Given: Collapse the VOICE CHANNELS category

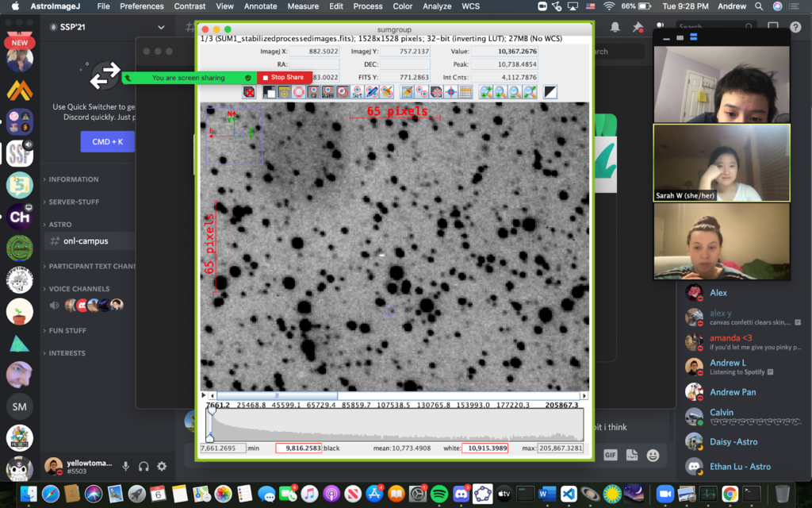Looking at the screenshot, I should 79,289.
